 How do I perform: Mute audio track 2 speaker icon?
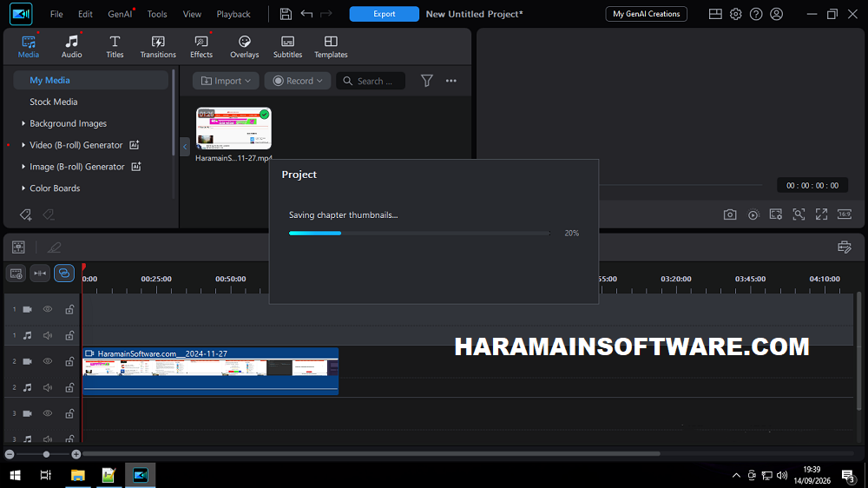point(48,387)
